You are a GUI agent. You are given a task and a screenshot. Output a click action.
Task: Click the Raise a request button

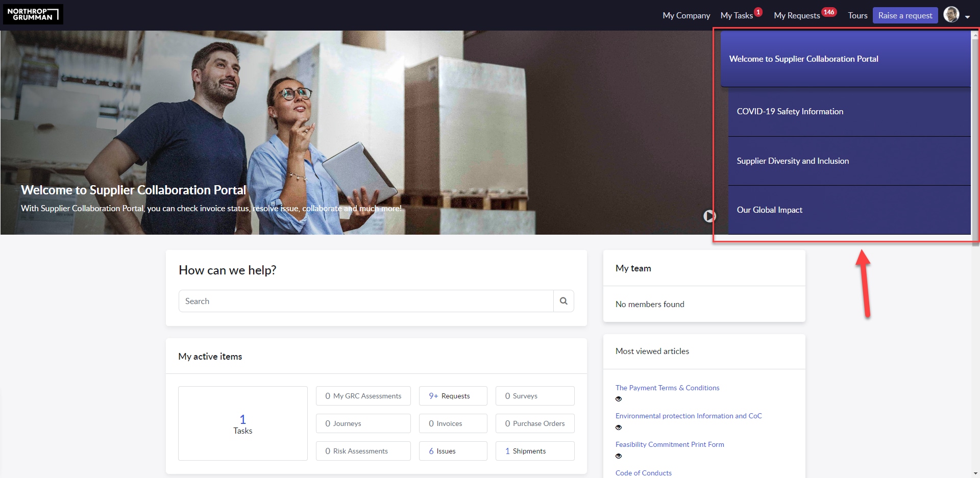[x=905, y=15]
